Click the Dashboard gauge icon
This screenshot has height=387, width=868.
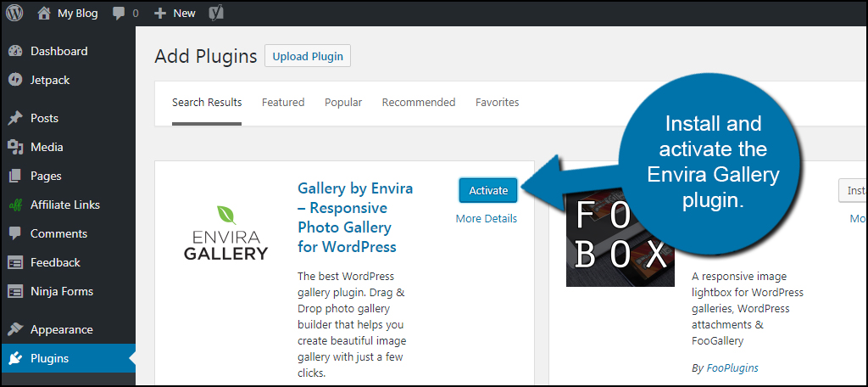pyautogui.click(x=15, y=51)
